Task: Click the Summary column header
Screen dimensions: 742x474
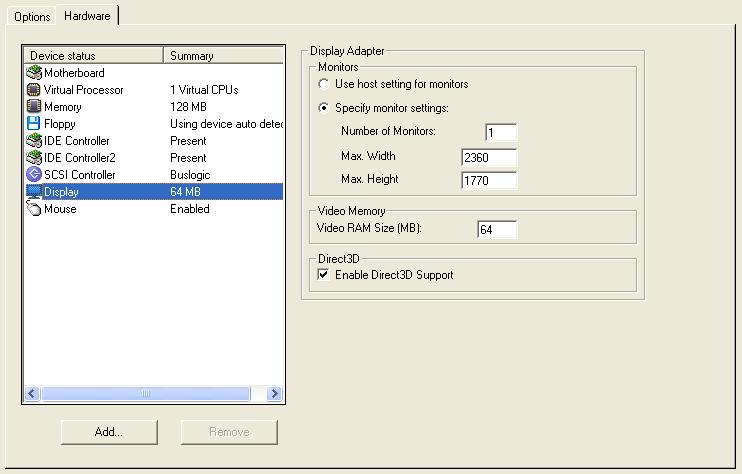Action: (224, 56)
